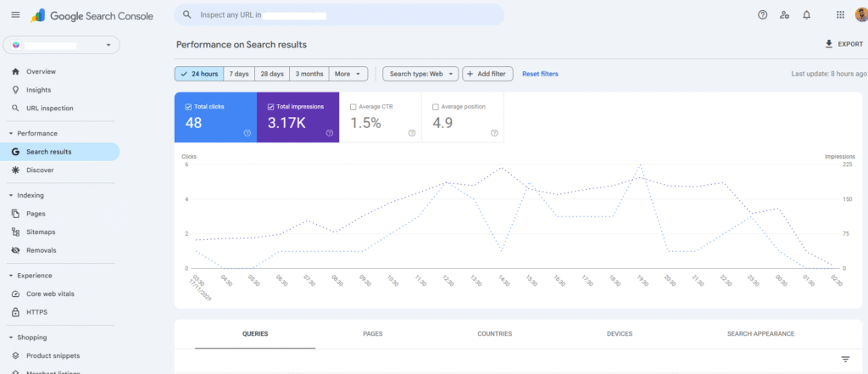The height and width of the screenshot is (374, 868).
Task: Switch to the Pages tab
Action: pyautogui.click(x=373, y=334)
